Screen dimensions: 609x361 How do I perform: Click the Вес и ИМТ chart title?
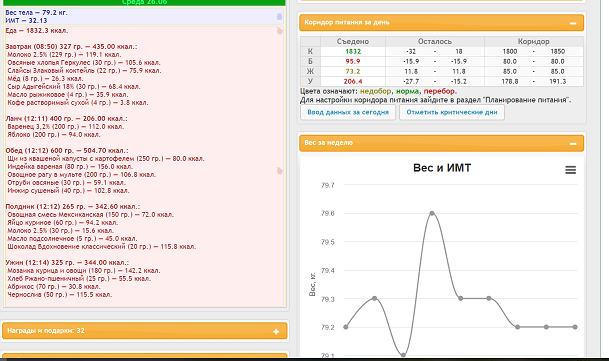[x=442, y=168]
